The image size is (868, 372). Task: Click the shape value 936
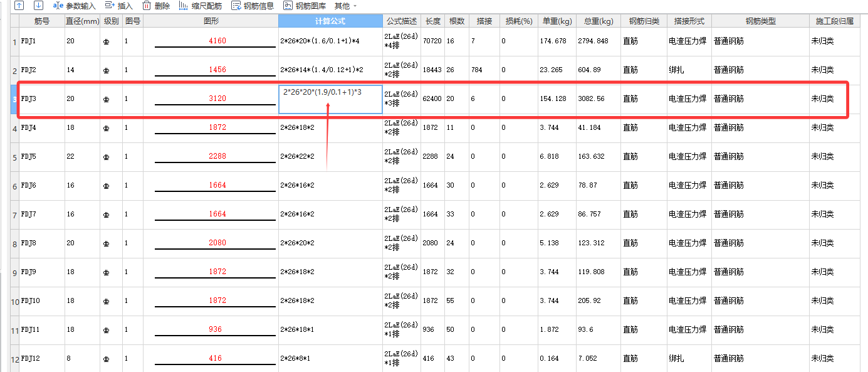click(217, 329)
